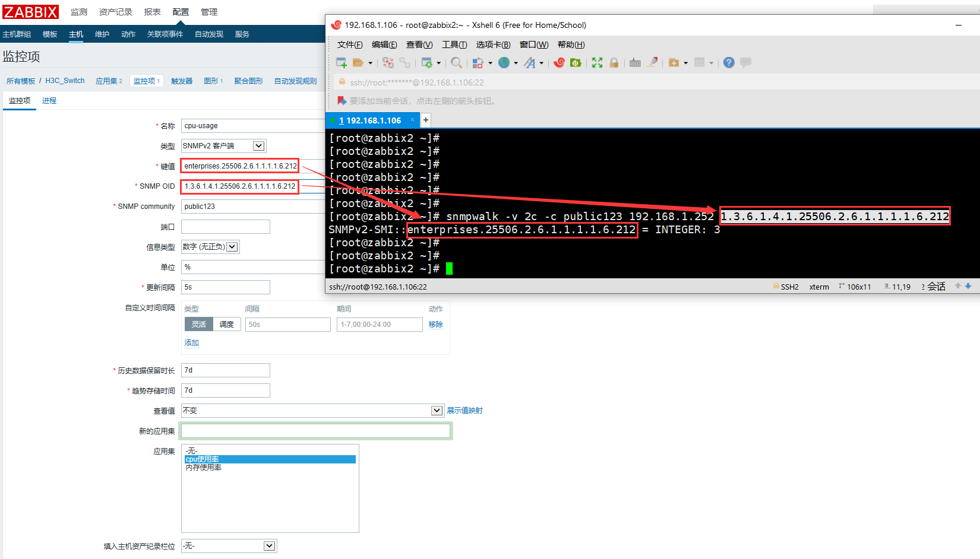The width and height of the screenshot is (980, 559).
Task: Click the blue Help question-mark icon
Action: pyautogui.click(x=729, y=63)
